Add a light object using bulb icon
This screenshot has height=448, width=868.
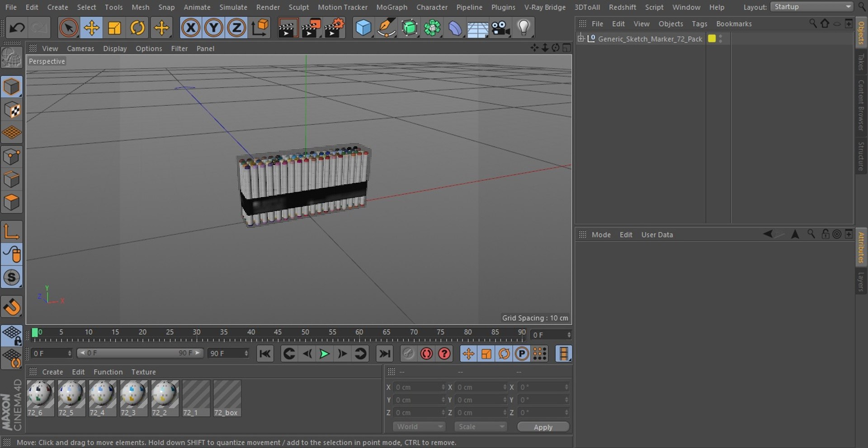[524, 28]
